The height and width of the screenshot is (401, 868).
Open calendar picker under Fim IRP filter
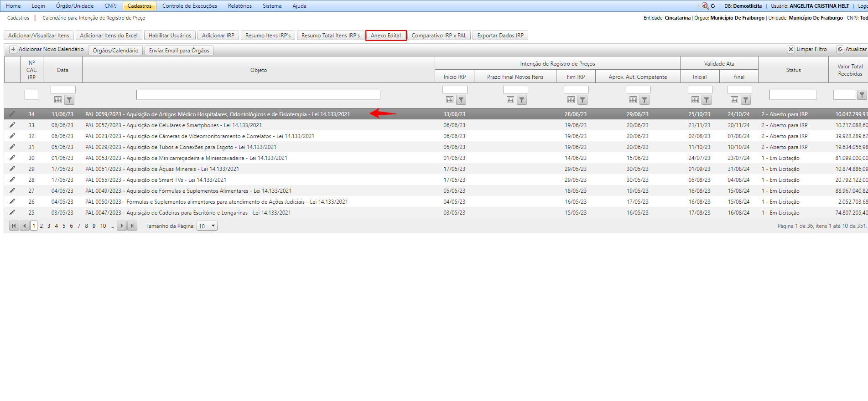click(x=571, y=100)
